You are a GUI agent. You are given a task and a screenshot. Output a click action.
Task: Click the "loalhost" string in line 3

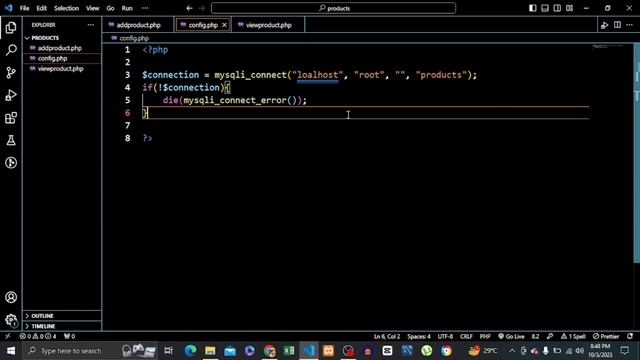pos(318,75)
